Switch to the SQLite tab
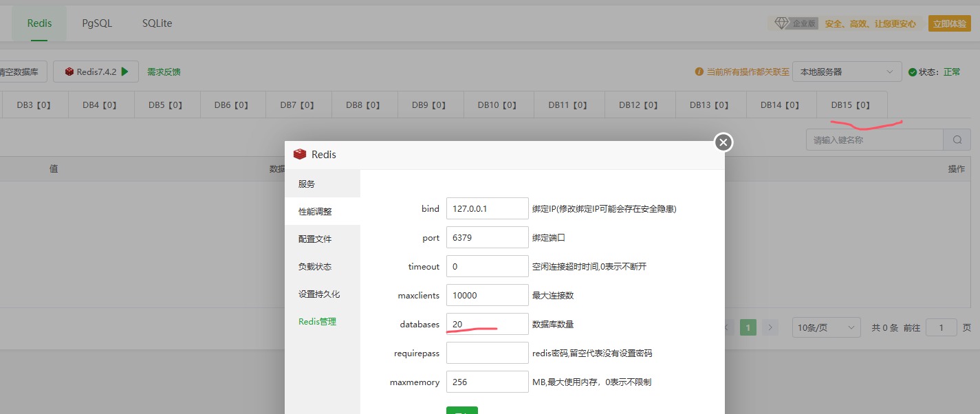 tap(157, 23)
